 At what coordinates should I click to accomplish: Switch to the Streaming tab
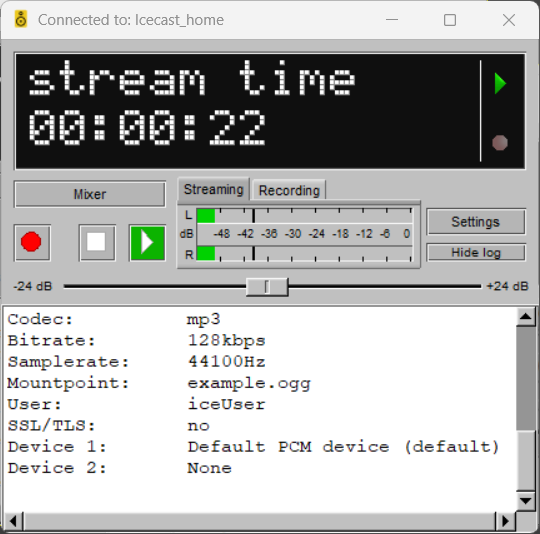(214, 189)
